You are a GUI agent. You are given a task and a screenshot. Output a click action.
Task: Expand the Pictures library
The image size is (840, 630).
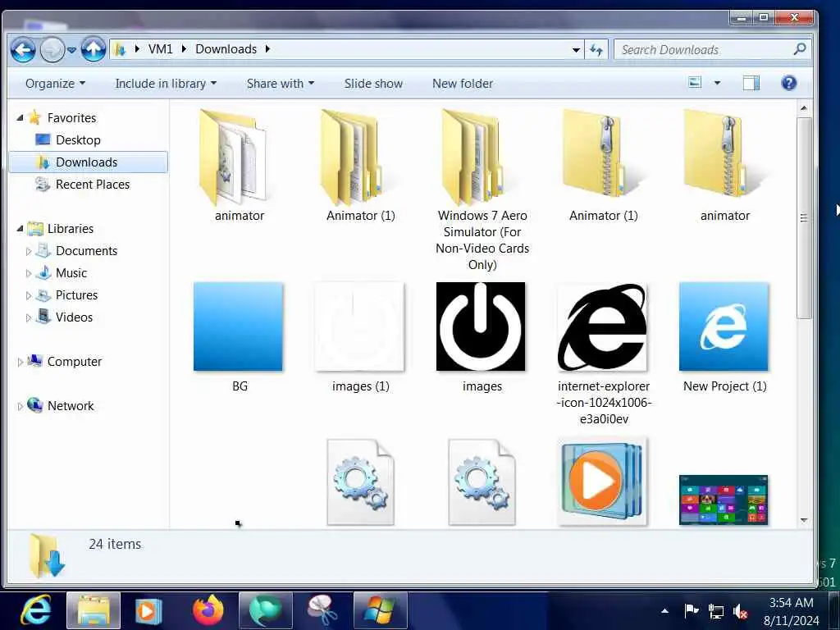[29, 295]
